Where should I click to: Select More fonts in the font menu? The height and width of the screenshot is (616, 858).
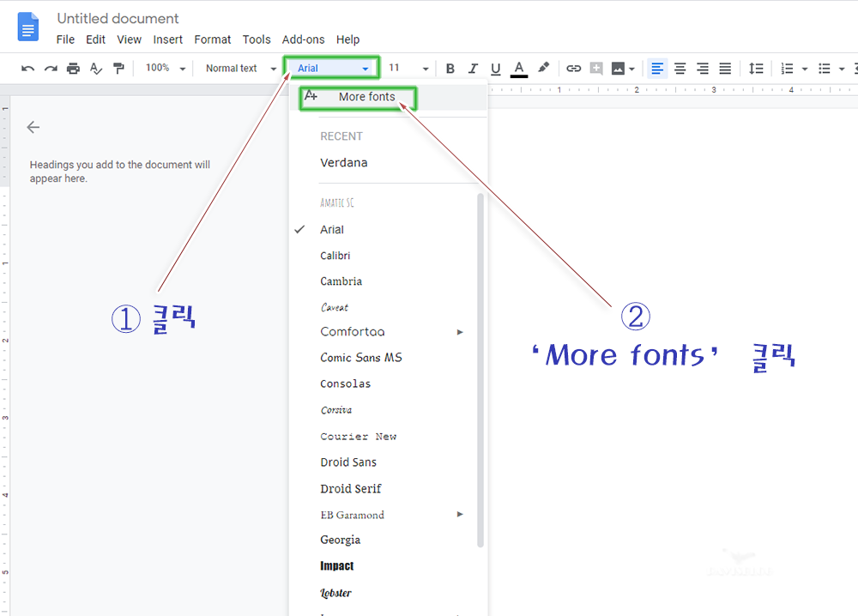pos(389,97)
